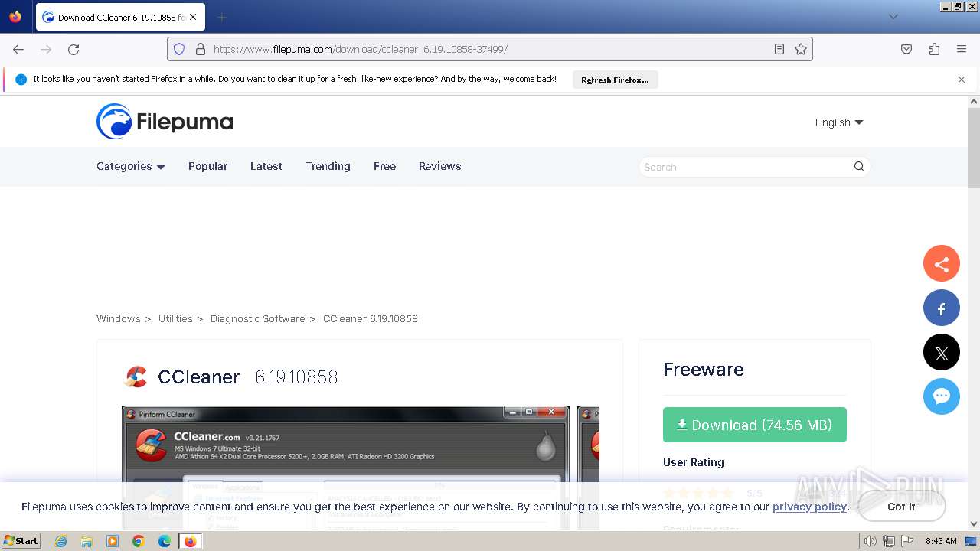
Task: Open media player taskbar icon
Action: click(x=113, y=541)
